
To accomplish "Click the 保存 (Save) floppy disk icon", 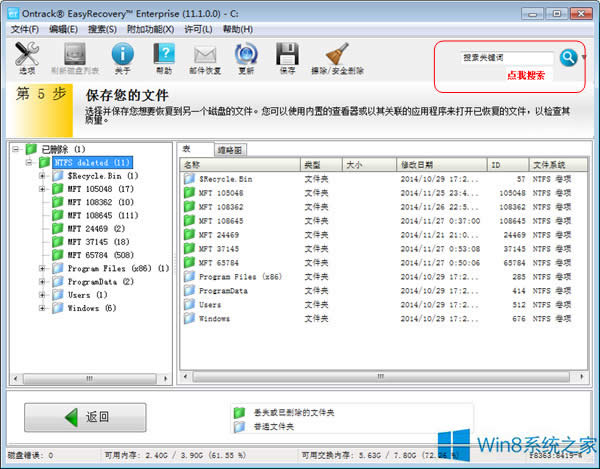I will (287, 58).
